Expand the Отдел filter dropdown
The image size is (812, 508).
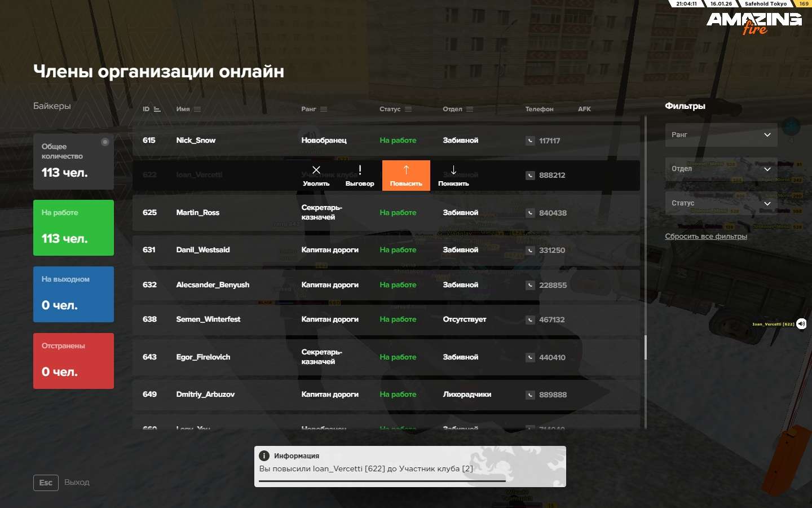pos(721,169)
